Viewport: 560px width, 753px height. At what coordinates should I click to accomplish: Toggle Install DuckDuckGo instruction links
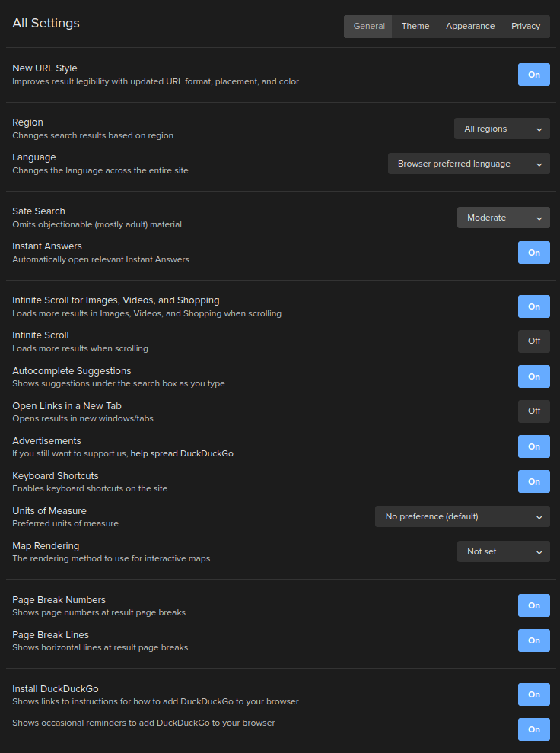tap(533, 694)
